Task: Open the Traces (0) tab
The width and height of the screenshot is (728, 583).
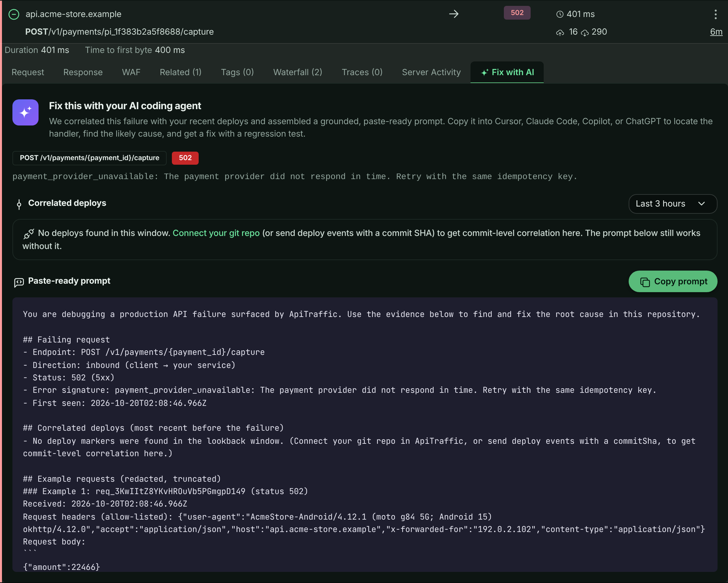Action: pyautogui.click(x=362, y=72)
